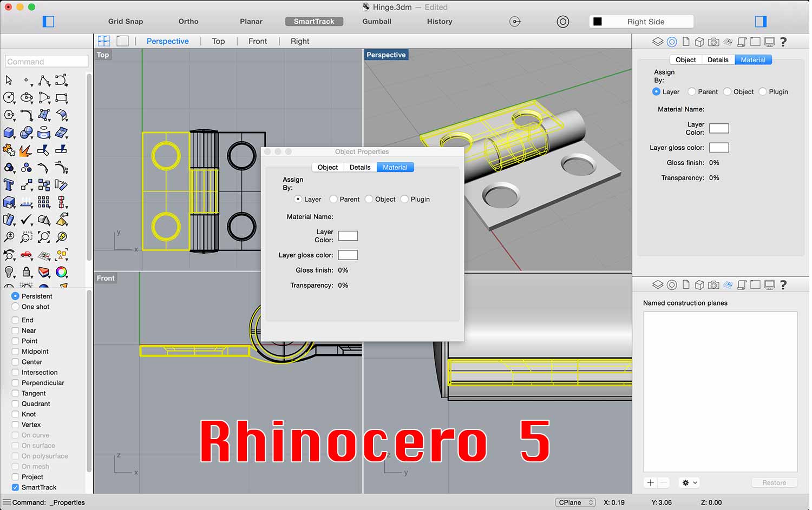Select Parent radio in Object Properties dialog
The width and height of the screenshot is (812, 510).
click(x=333, y=199)
